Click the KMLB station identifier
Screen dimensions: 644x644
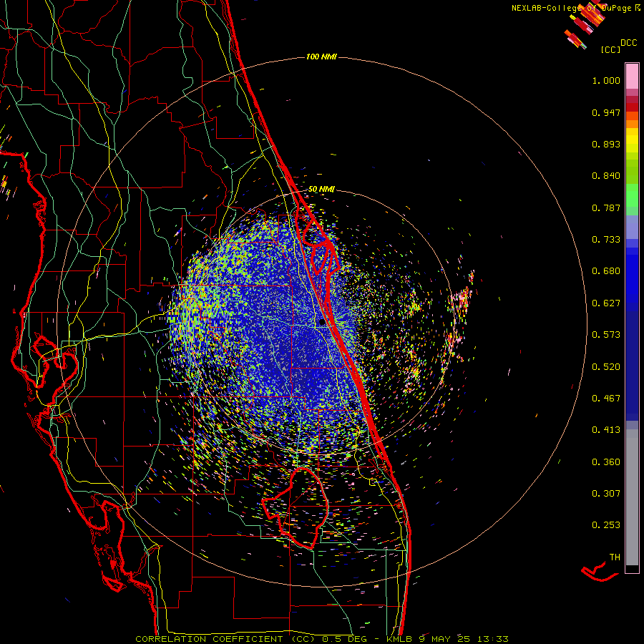[399, 639]
